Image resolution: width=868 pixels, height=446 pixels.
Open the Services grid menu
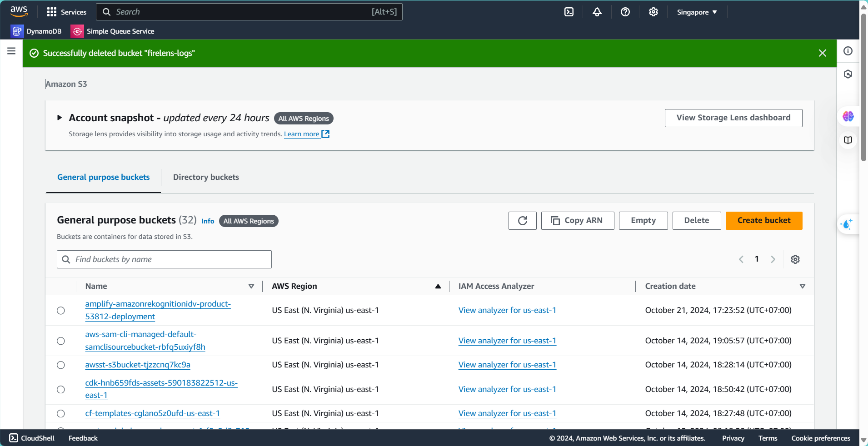67,12
